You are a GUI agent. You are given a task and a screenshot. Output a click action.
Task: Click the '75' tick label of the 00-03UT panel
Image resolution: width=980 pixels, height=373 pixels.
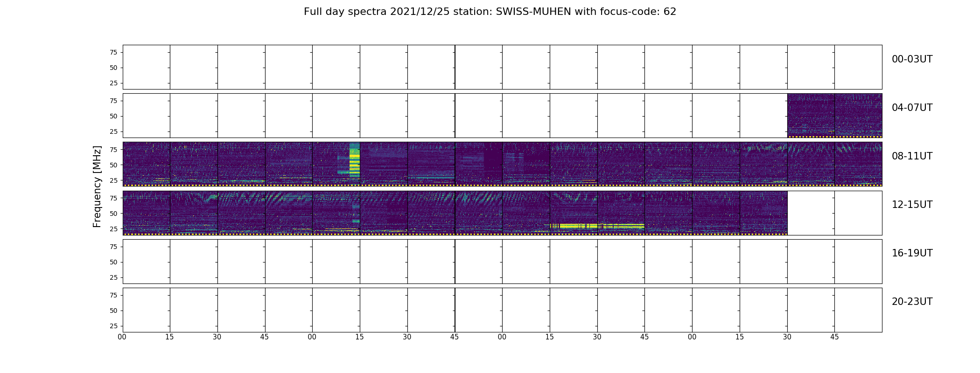[113, 52]
